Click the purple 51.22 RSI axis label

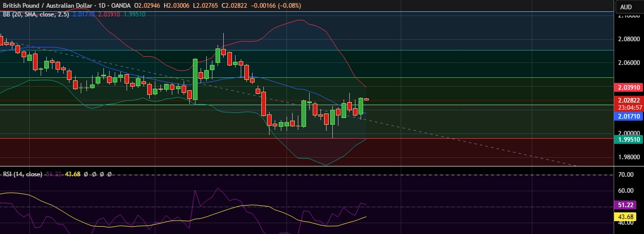[629, 205]
